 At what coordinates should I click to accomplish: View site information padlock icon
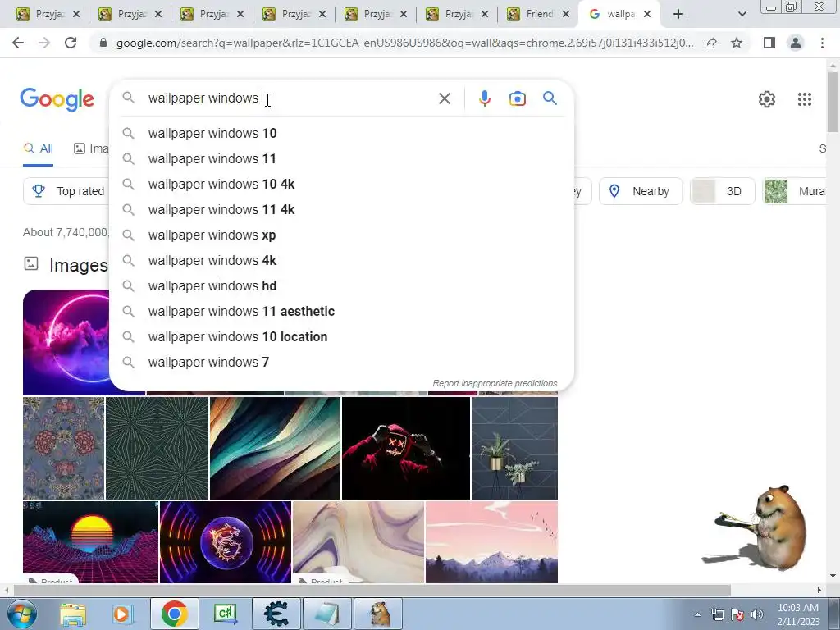(103, 43)
